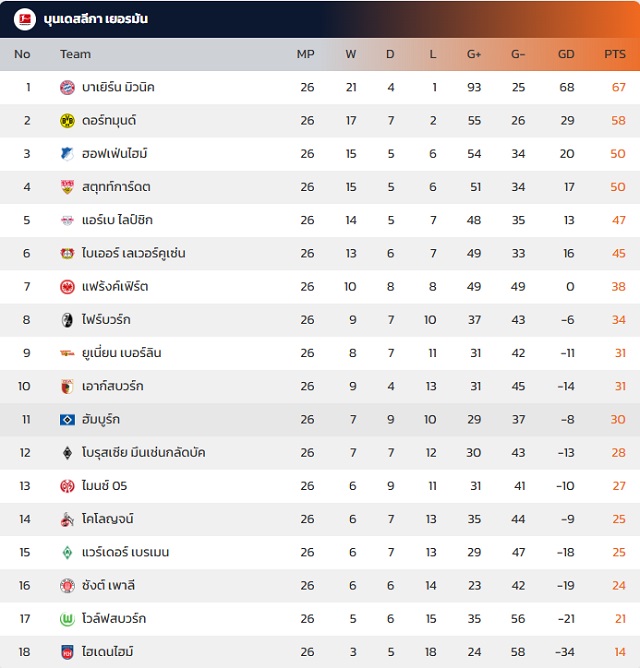This screenshot has width=640, height=668.
Task: Click the Hoffenheim blue club crest
Action: coord(67,154)
